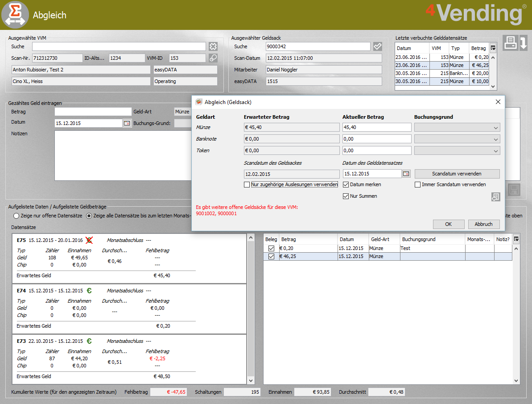Click the floppy disk save icon

pos(514,190)
